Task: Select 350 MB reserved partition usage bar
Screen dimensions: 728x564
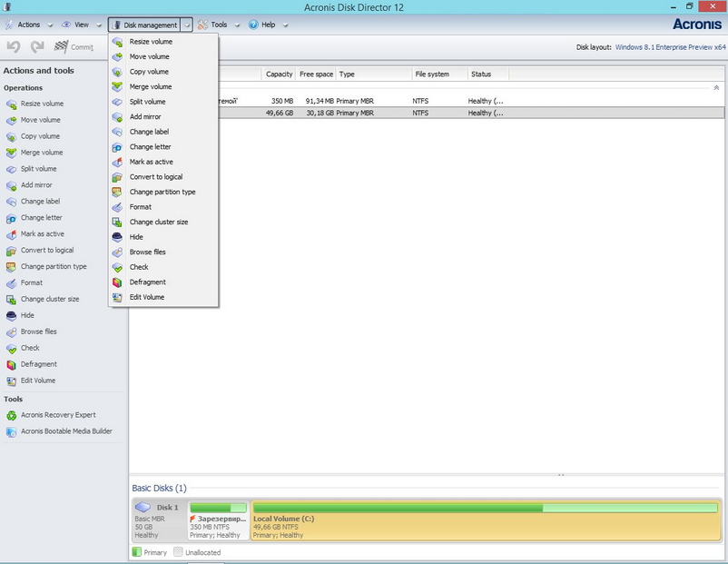Action: pyautogui.click(x=218, y=508)
